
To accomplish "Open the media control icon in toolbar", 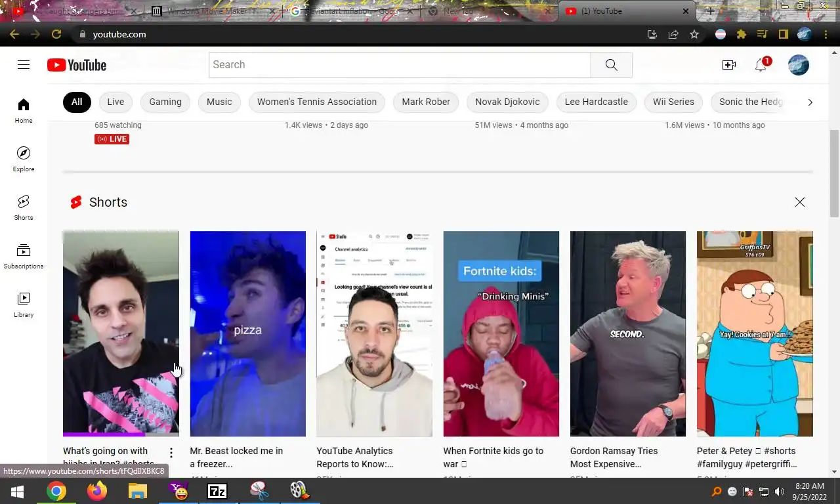I will pos(762,34).
